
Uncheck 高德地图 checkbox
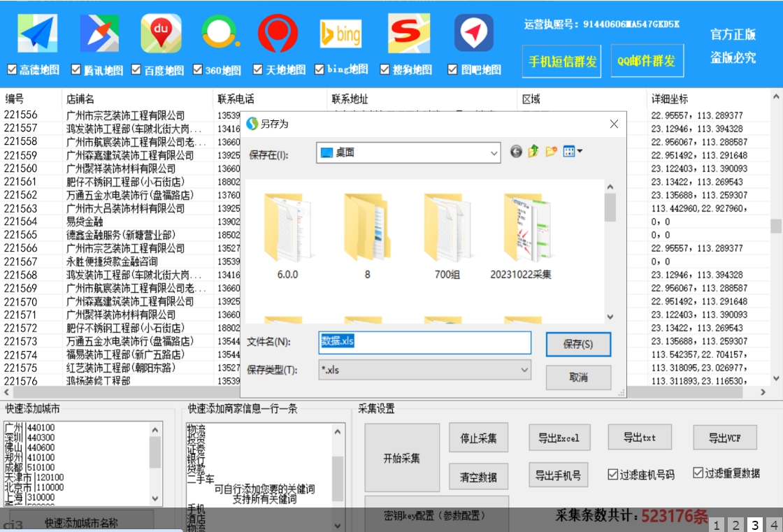[x=13, y=69]
